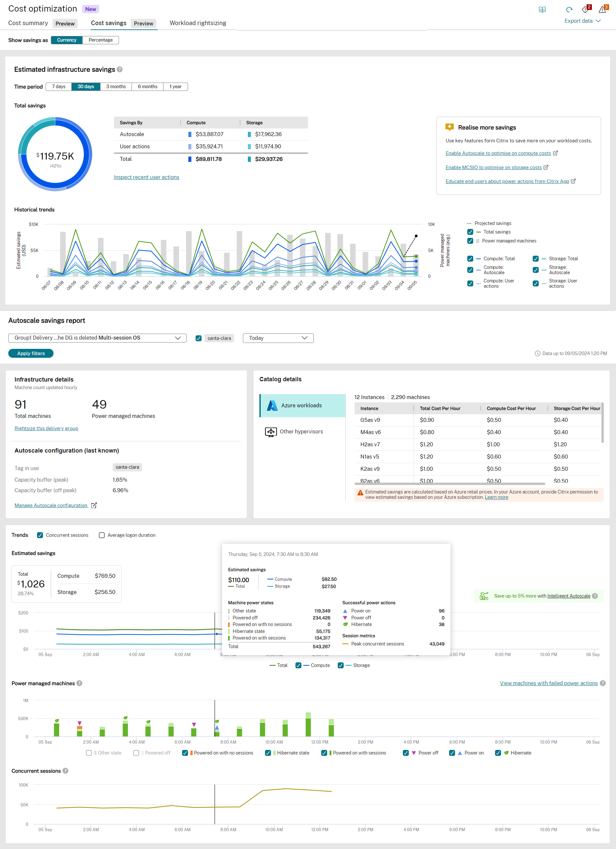Enable the Powered off machines checkbox

point(136,753)
